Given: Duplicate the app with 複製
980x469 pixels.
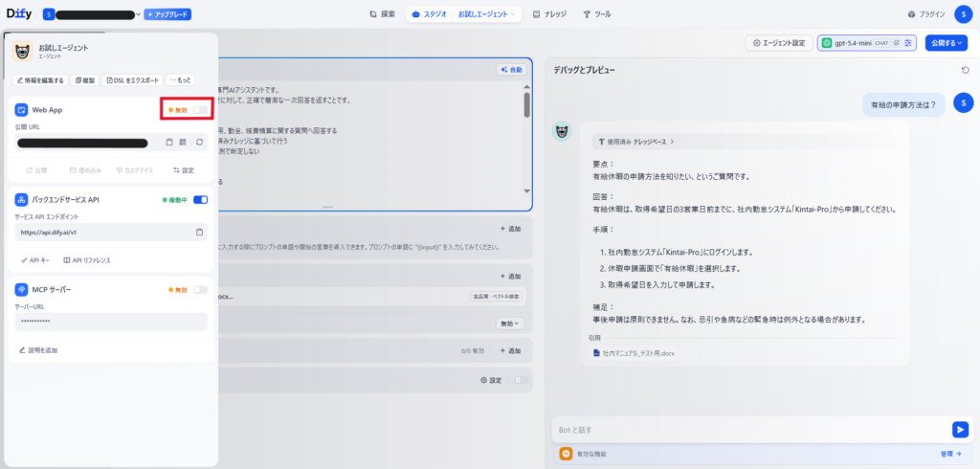Looking at the screenshot, I should point(84,80).
